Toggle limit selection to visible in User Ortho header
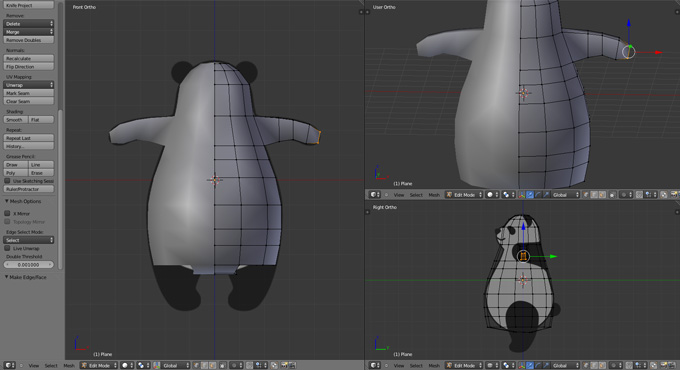Viewport: 680px width, 370px height. [612, 195]
